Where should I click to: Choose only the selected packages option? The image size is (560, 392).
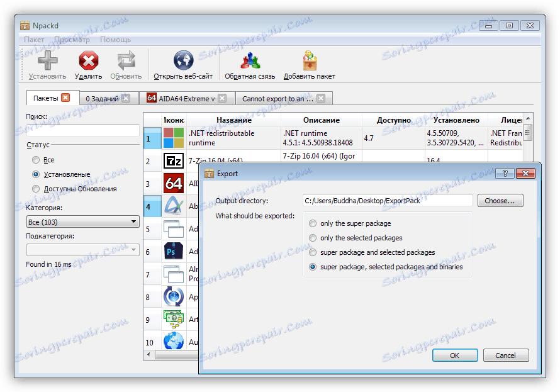[x=313, y=238]
